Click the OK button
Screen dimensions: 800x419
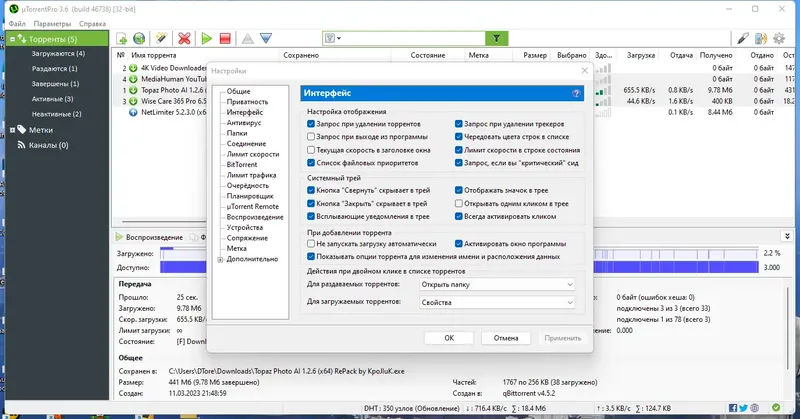click(x=449, y=338)
